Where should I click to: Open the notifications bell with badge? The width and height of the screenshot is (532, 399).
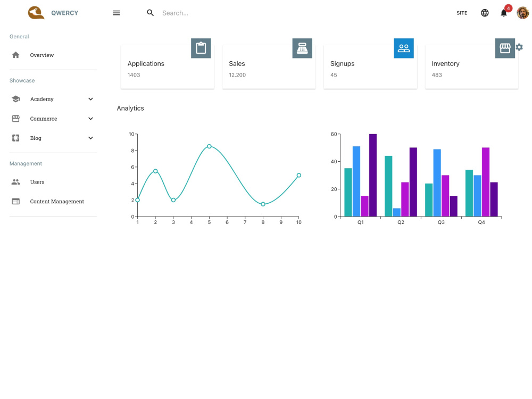pos(503,13)
